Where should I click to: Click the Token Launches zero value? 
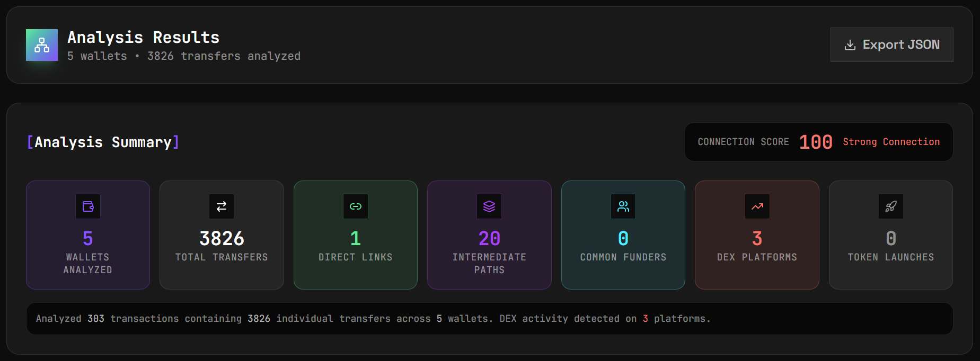pyautogui.click(x=890, y=238)
